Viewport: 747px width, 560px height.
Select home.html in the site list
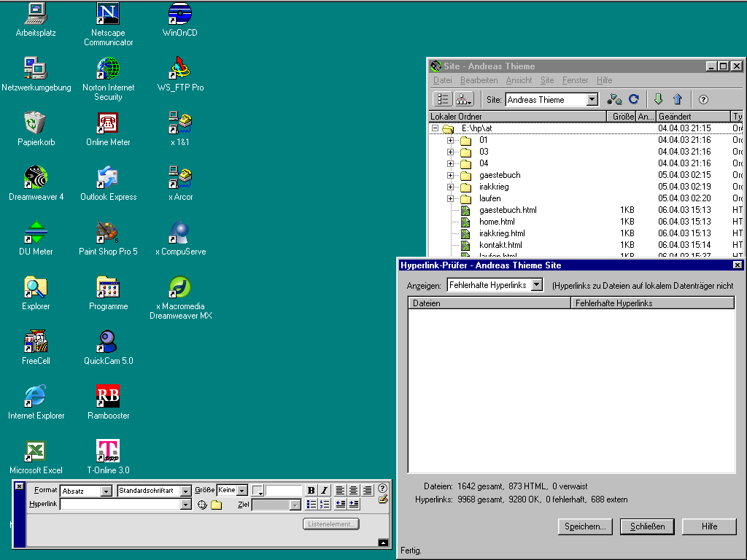[496, 222]
